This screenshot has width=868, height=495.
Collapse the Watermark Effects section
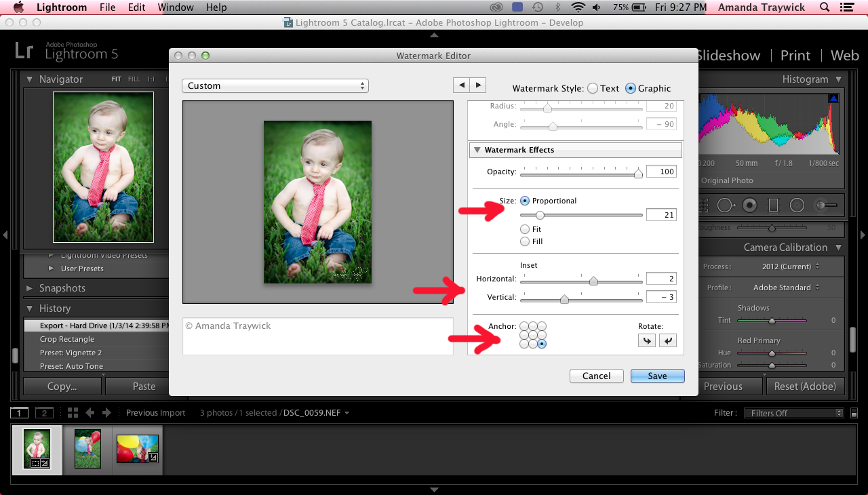(477, 150)
